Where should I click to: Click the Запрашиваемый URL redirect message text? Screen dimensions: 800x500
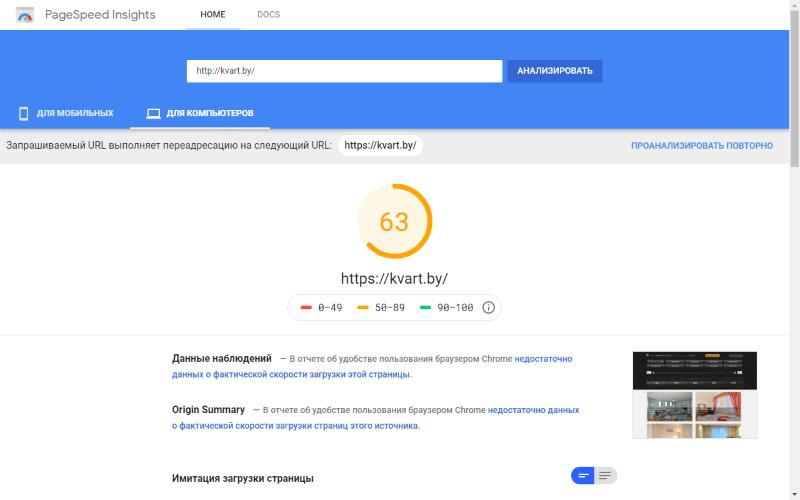point(169,145)
